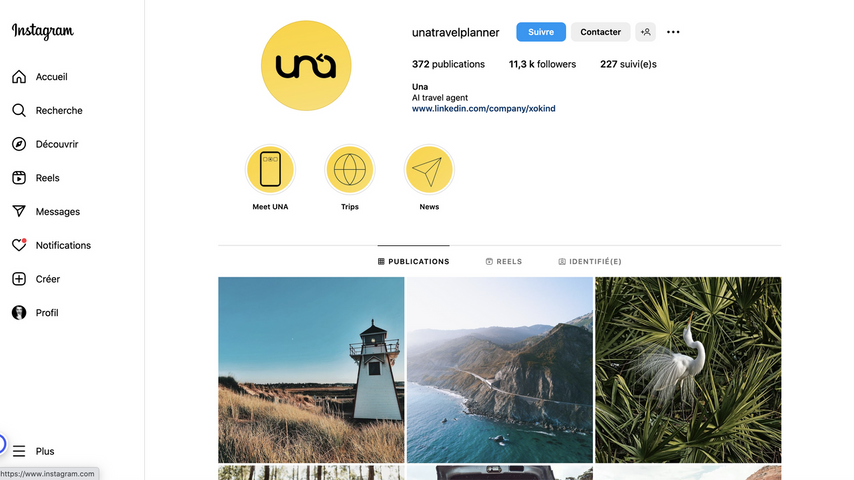Open the Messages paper plane icon
854x480 pixels.
coord(19,211)
